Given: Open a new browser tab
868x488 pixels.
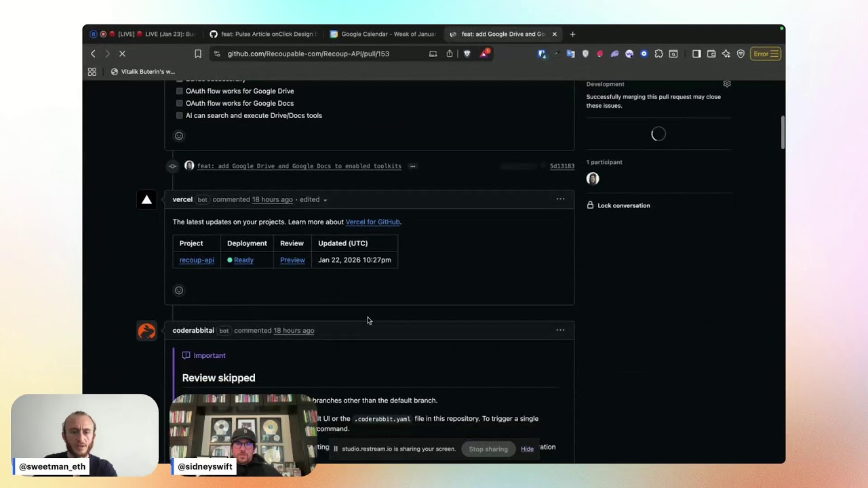Looking at the screenshot, I should [x=572, y=34].
